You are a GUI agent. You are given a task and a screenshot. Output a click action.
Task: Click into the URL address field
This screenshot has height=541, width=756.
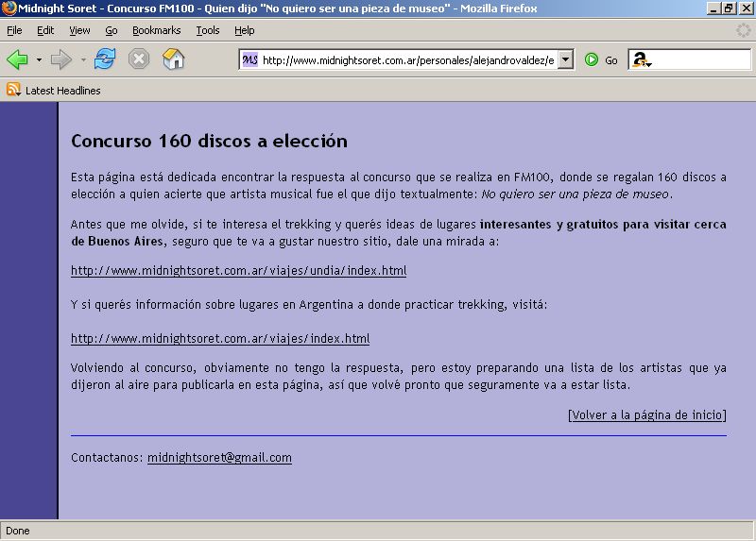tap(408, 60)
